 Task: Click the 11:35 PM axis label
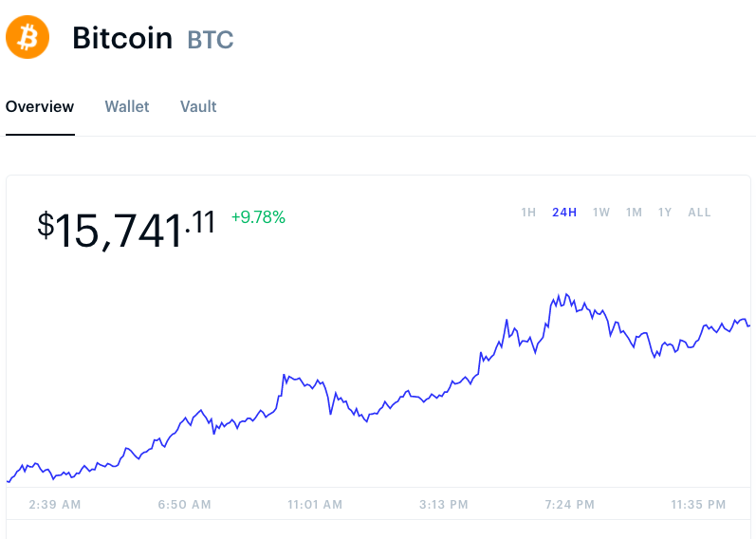click(x=698, y=505)
